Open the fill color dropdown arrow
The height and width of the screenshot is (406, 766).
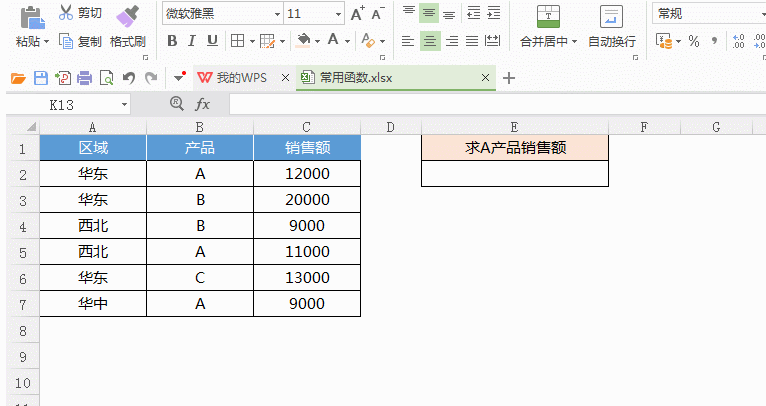pos(316,41)
